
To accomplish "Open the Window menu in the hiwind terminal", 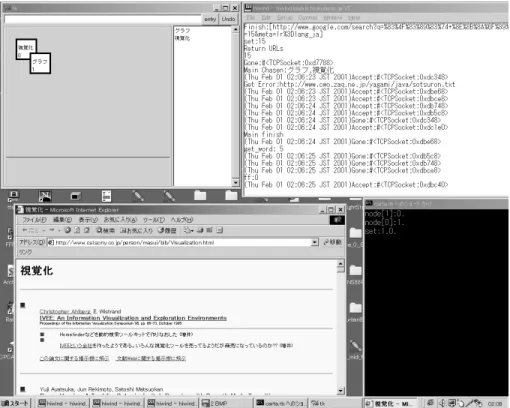I will [x=333, y=17].
